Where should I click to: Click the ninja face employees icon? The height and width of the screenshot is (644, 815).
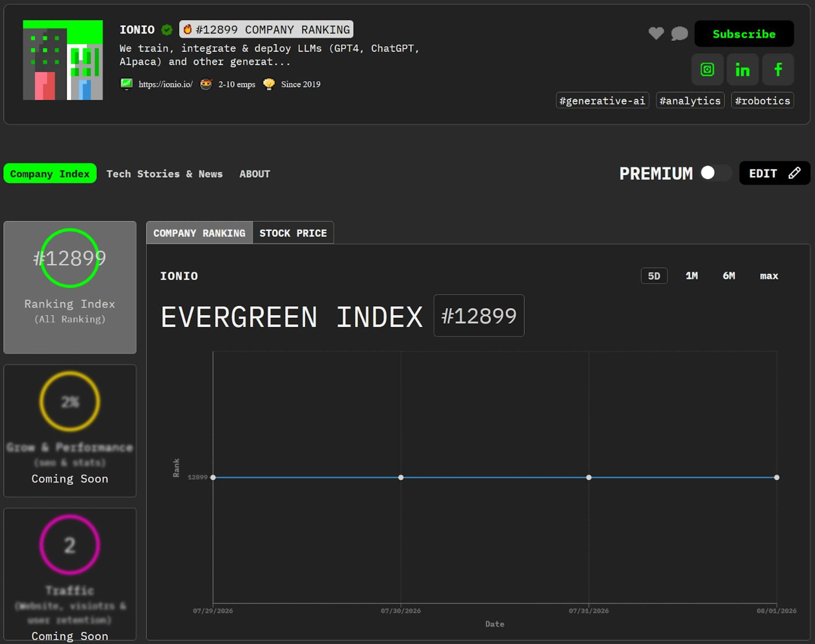(x=206, y=84)
